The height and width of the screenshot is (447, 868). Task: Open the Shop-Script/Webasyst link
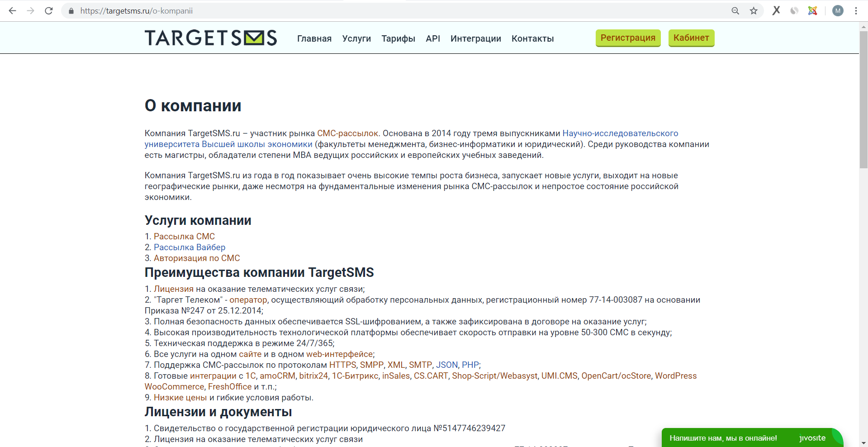(495, 376)
